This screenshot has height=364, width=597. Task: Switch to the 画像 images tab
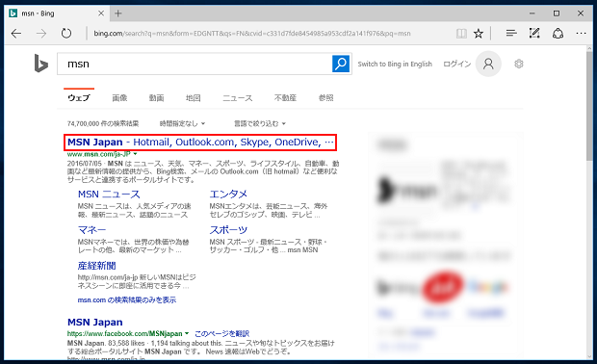119,98
